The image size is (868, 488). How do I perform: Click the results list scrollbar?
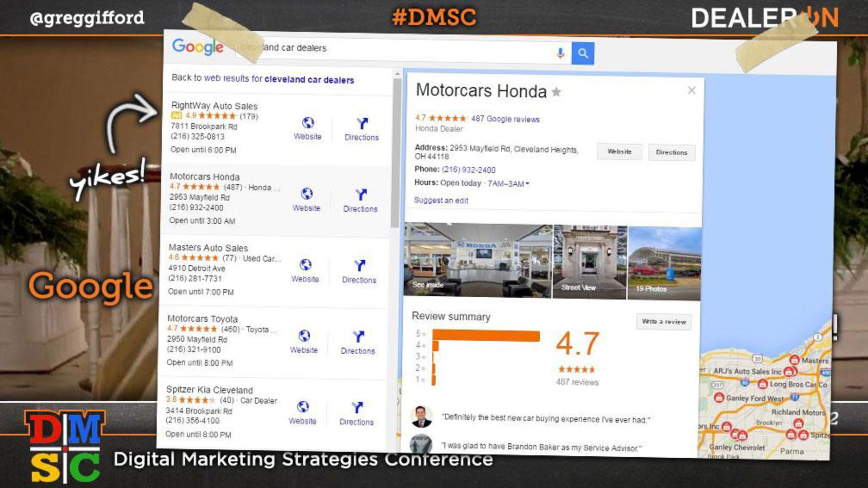[396, 154]
